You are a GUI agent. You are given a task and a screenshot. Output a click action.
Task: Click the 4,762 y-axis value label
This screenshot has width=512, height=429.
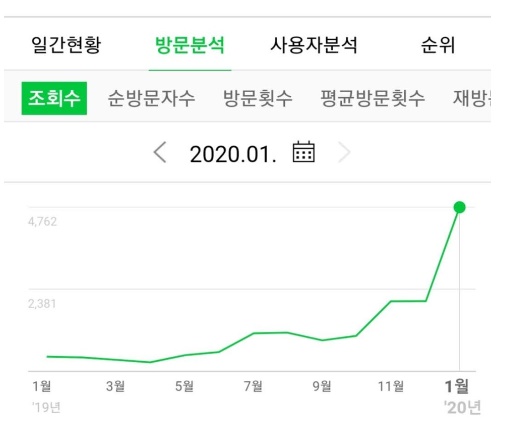42,222
